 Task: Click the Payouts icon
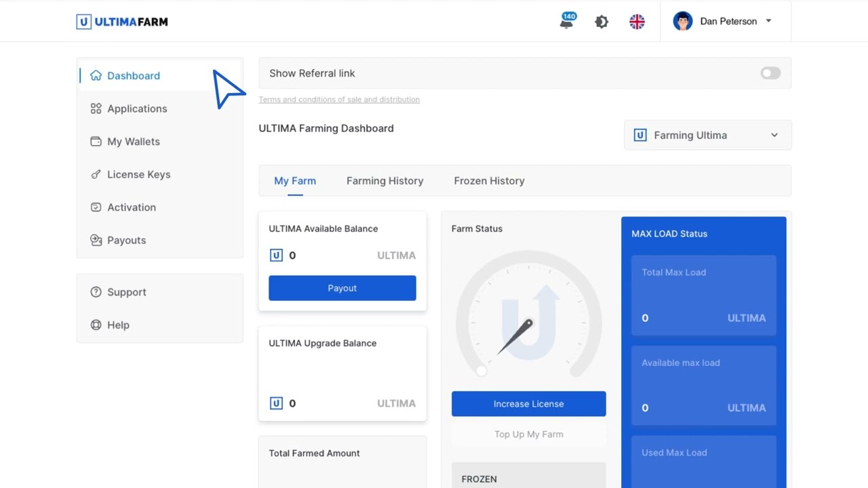(96, 240)
